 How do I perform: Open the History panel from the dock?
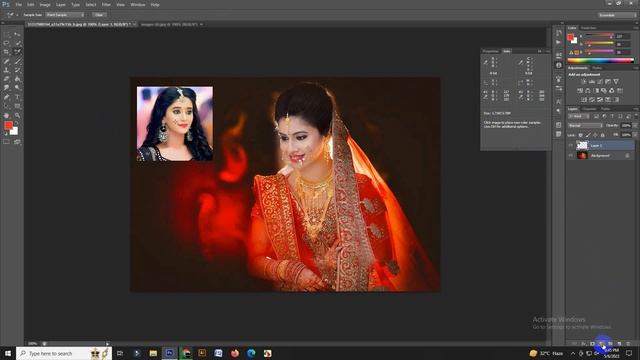click(558, 33)
